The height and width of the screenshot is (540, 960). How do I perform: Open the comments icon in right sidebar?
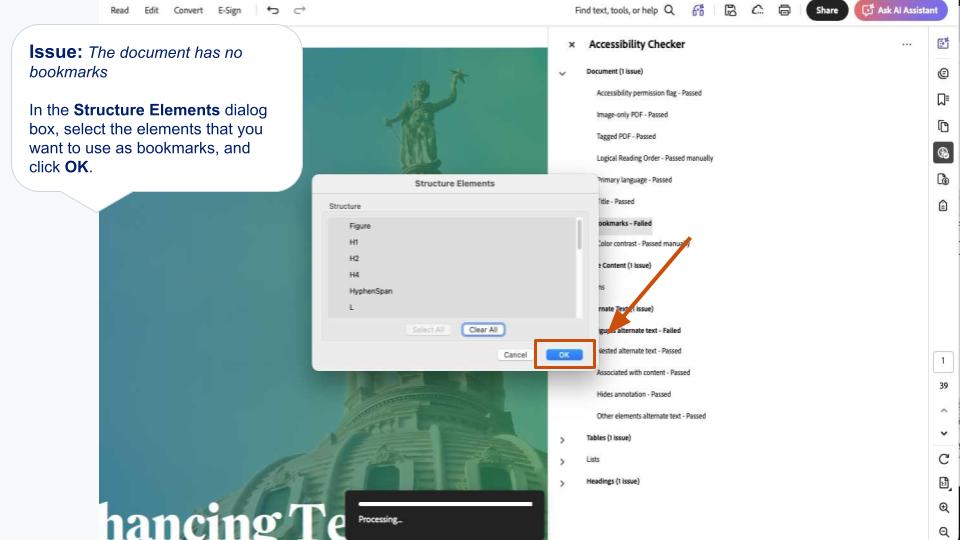(x=943, y=73)
